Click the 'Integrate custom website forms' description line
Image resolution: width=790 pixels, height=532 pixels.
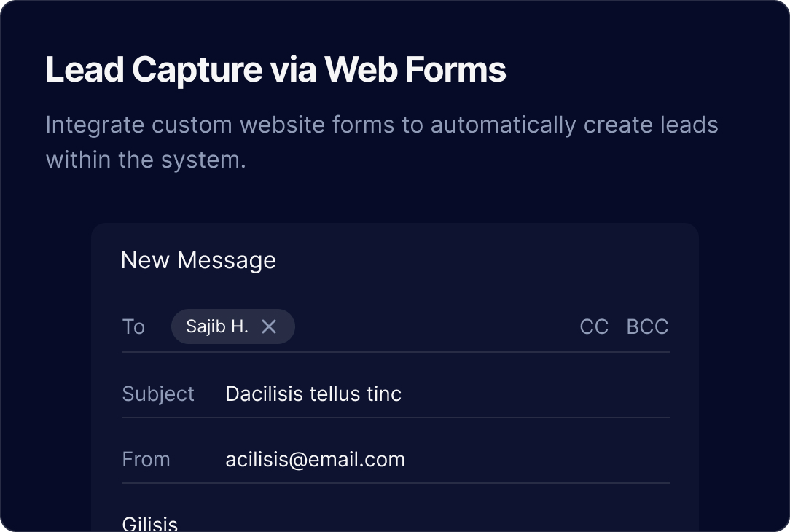click(x=382, y=125)
